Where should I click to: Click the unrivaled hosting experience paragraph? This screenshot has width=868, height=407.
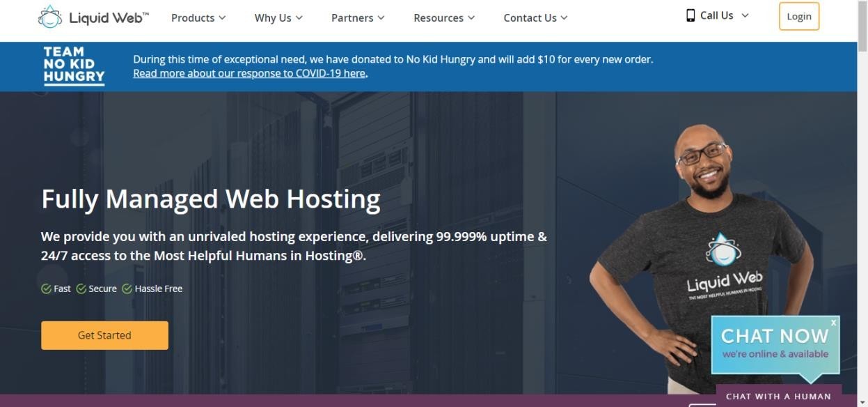point(294,246)
